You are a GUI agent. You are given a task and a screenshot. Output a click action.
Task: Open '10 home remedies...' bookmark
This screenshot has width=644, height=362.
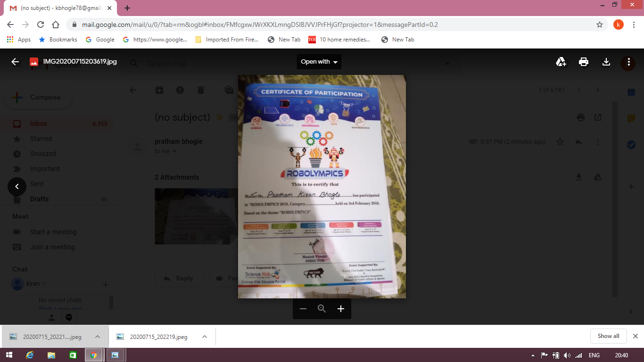coord(339,40)
